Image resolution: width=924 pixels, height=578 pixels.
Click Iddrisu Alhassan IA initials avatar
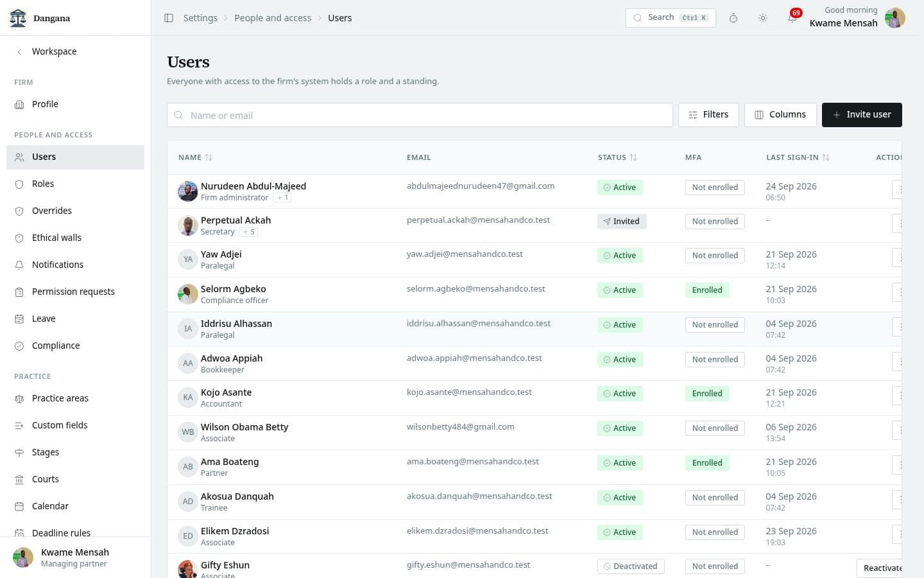click(x=188, y=329)
